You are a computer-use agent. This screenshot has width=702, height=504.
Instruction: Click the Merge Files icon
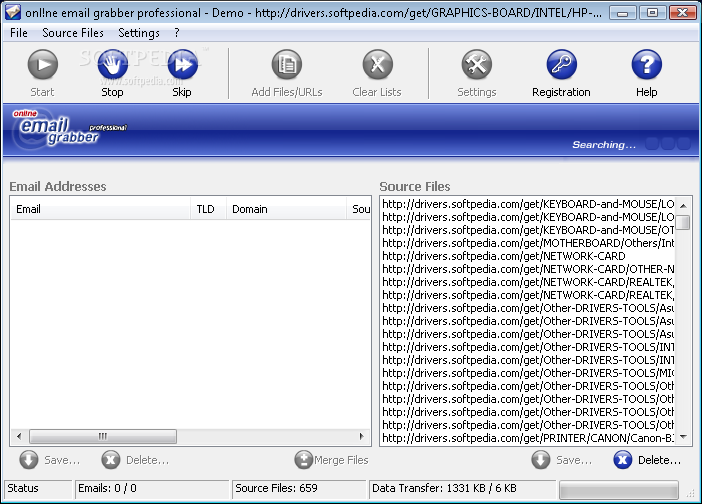click(x=304, y=460)
